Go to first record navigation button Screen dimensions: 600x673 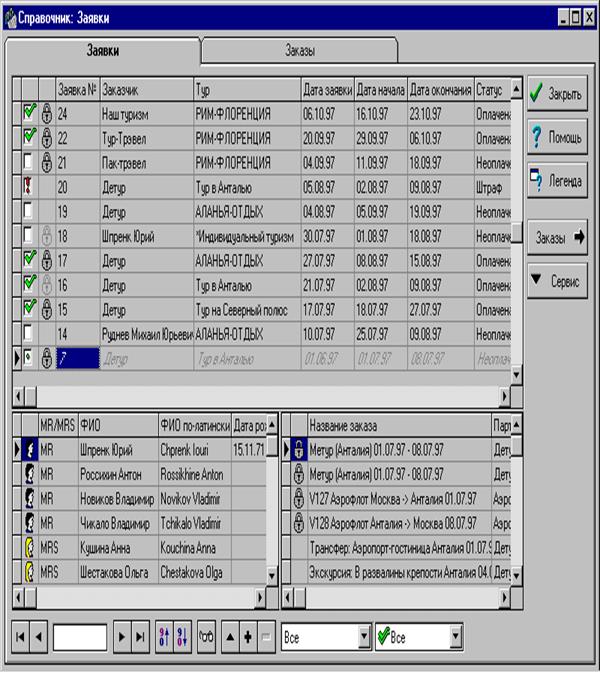click(x=20, y=635)
